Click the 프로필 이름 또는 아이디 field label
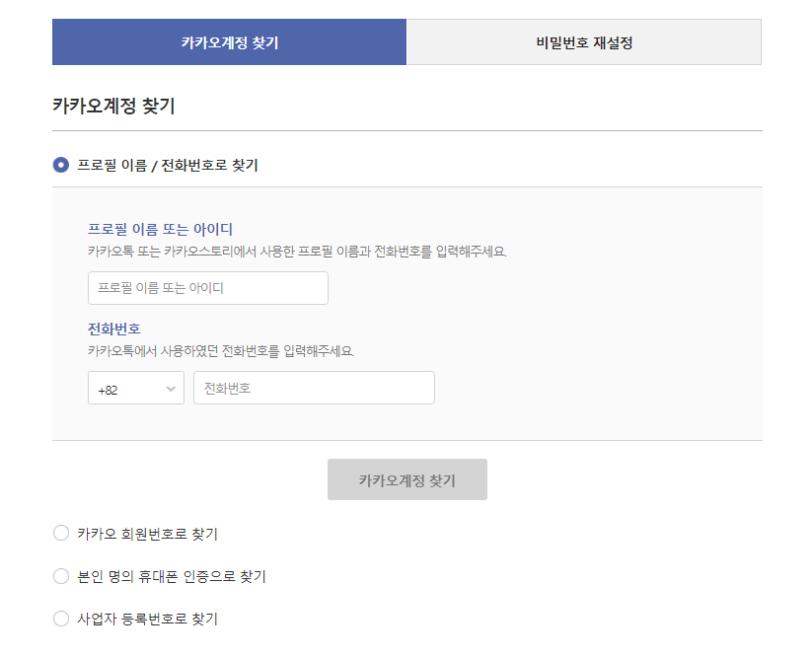 (160, 229)
